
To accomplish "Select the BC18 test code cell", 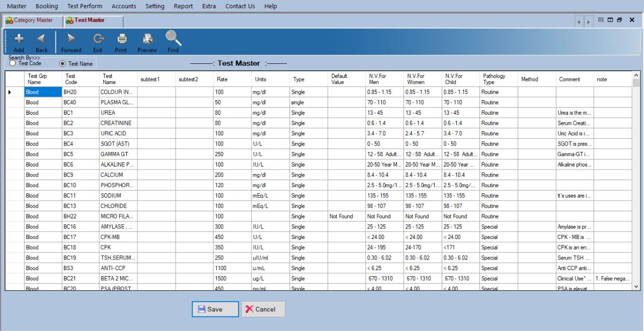I will (x=80, y=247).
